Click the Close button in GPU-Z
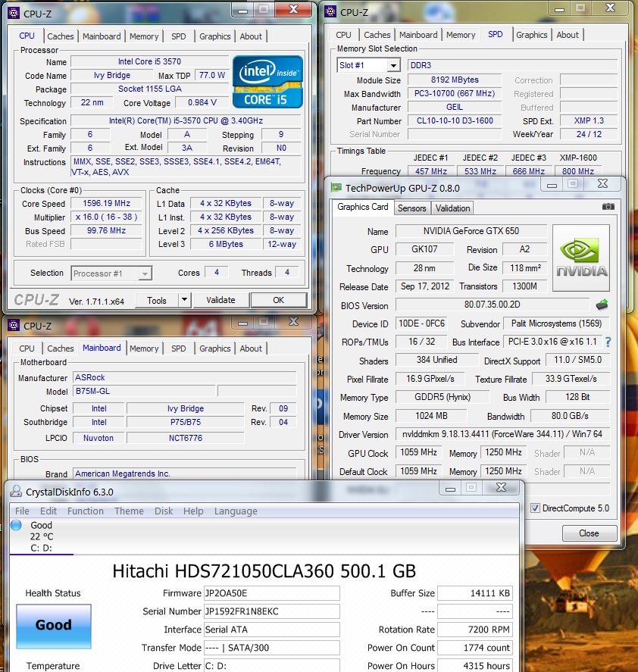The image size is (638, 672). pos(589,533)
